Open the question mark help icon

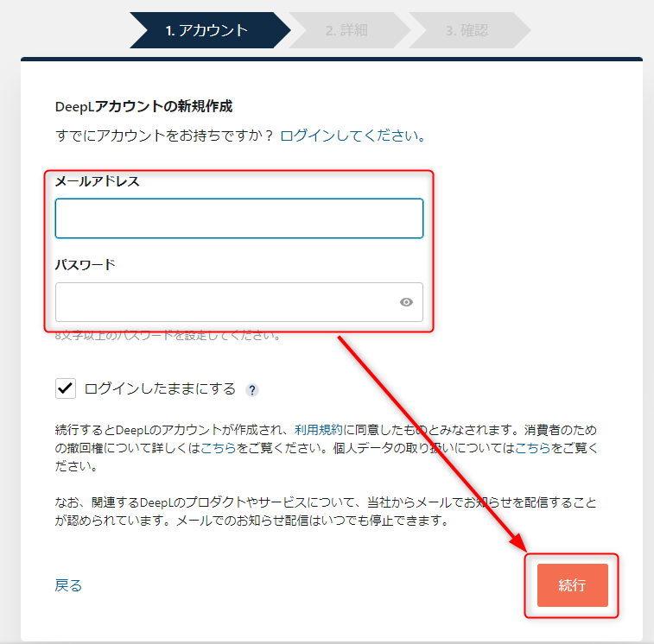pos(252,390)
